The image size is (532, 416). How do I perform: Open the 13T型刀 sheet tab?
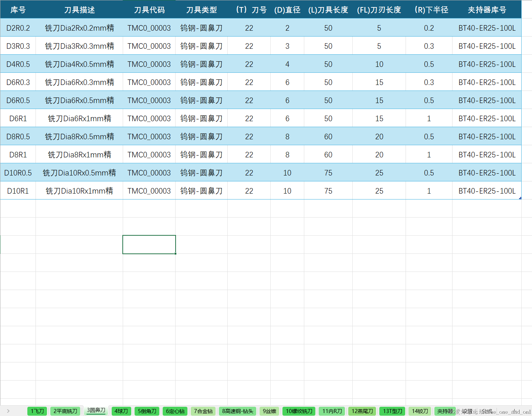tap(393, 411)
